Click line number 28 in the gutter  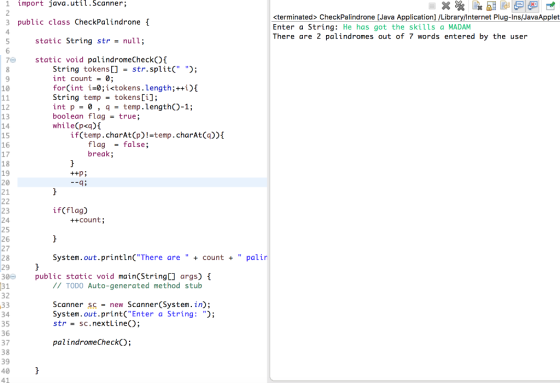pos(5,258)
